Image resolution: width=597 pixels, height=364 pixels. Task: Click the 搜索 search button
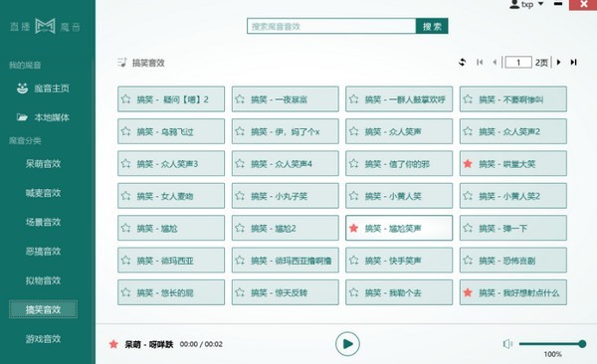(432, 26)
